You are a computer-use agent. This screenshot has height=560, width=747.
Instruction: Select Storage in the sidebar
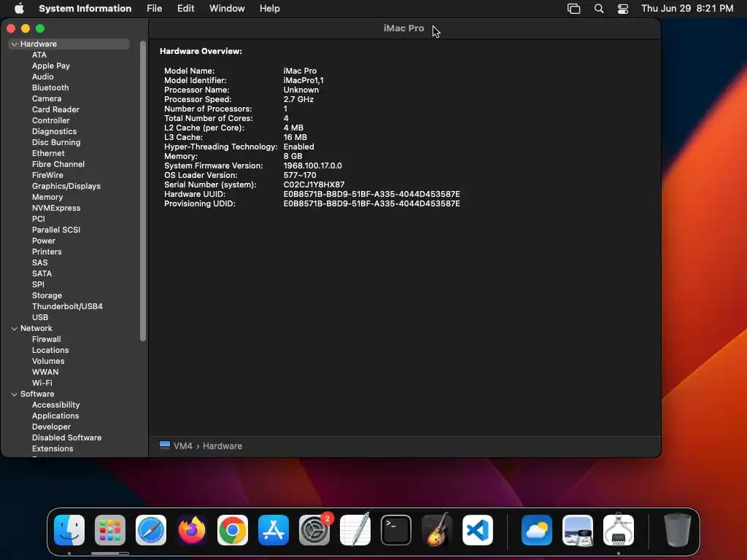47,296
